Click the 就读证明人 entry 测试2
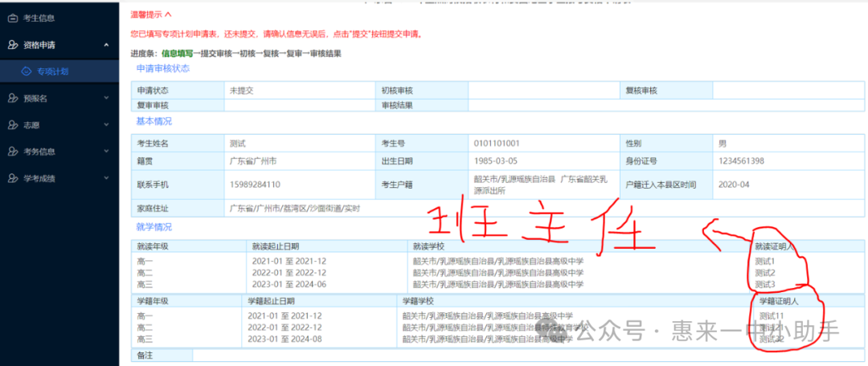The height and width of the screenshot is (366, 868). [765, 273]
